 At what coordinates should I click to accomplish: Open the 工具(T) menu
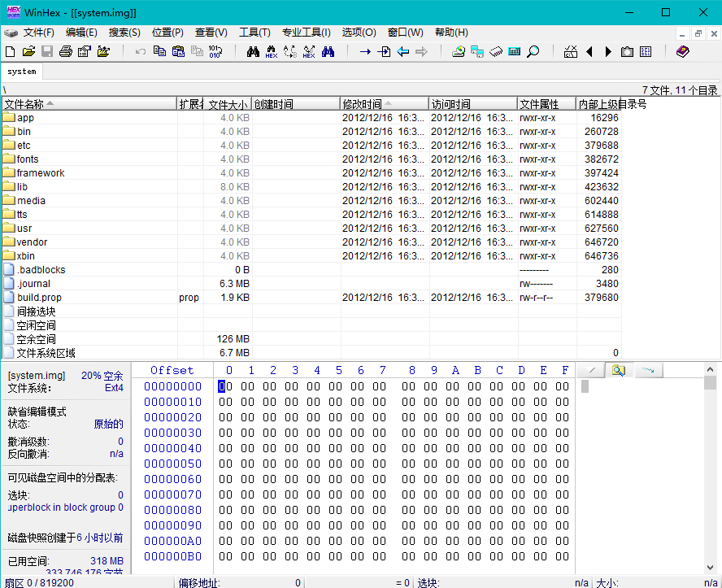(254, 33)
